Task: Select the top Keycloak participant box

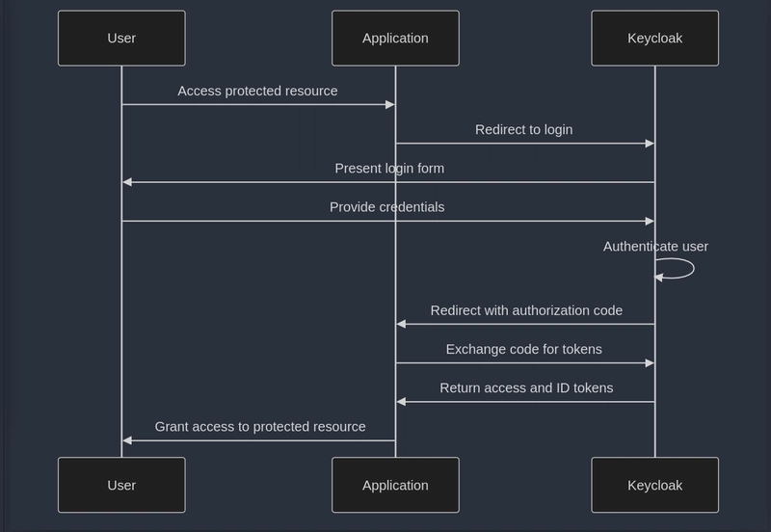Action: tap(655, 39)
